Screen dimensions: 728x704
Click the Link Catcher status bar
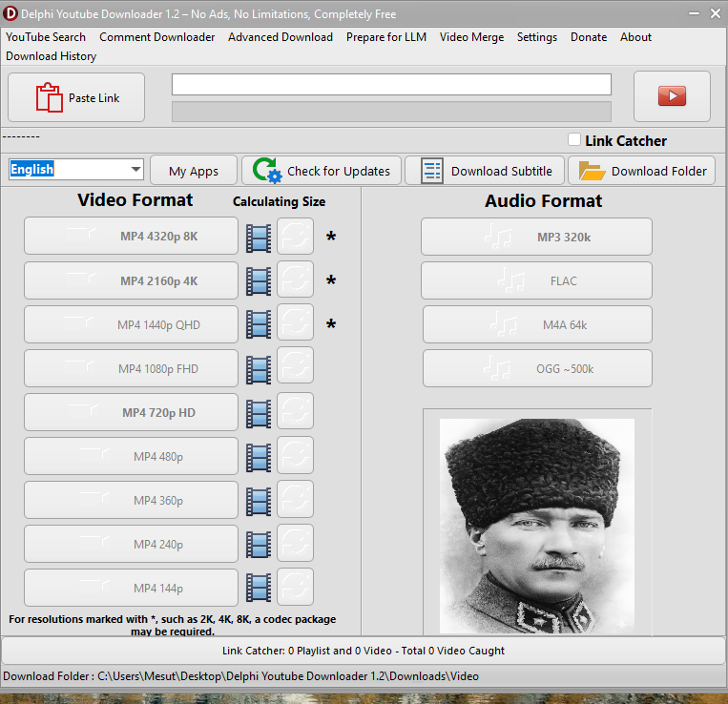(364, 651)
